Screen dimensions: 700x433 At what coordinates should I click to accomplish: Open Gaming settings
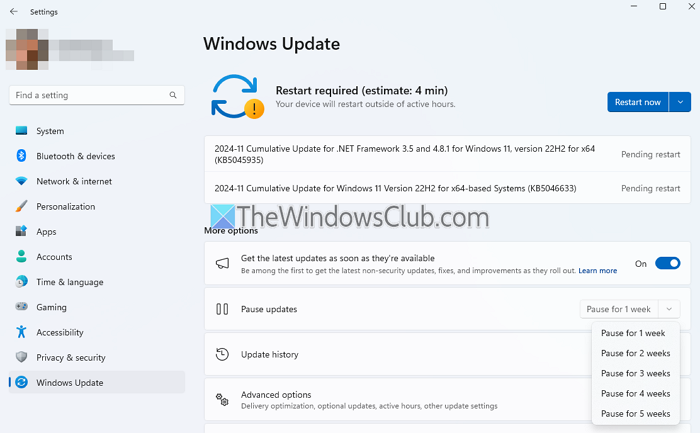[x=96, y=307]
